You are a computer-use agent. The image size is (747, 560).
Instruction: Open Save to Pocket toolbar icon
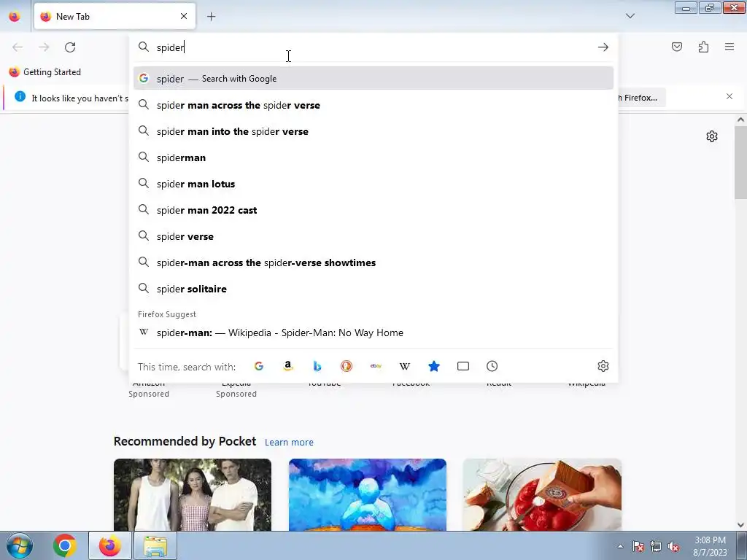click(677, 47)
